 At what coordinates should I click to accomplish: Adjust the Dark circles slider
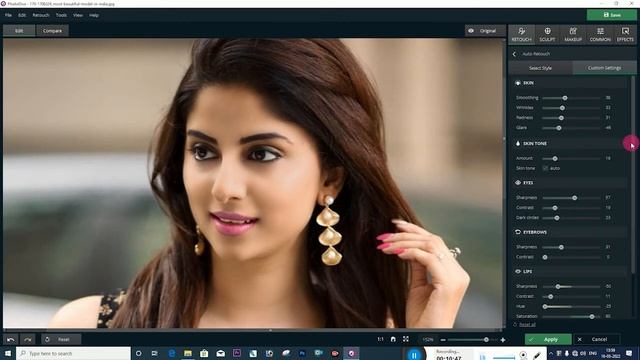571,218
